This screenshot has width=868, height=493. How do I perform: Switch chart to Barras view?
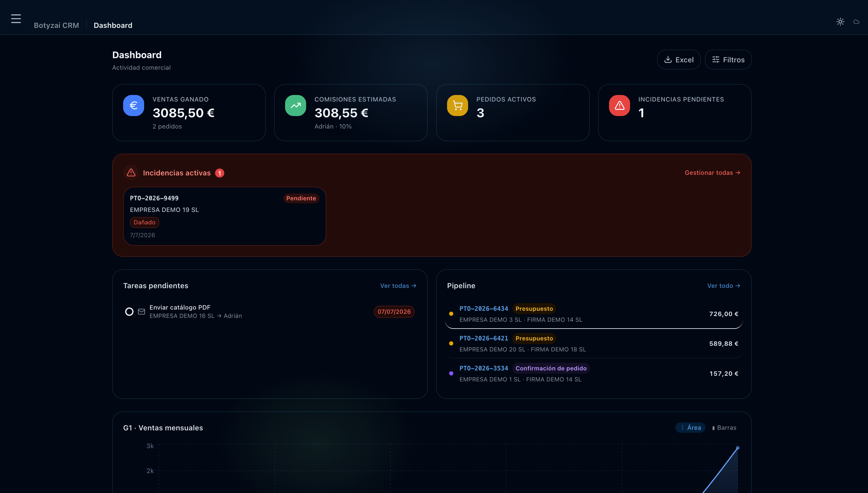pos(724,428)
